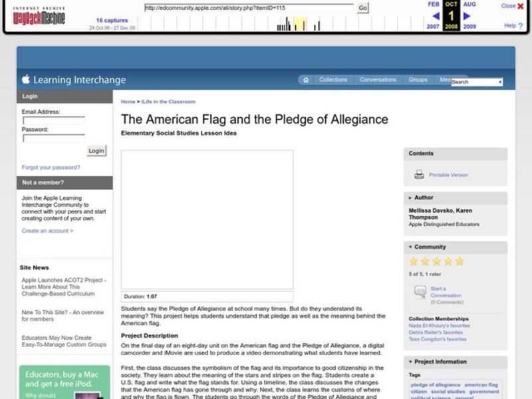Screen dimensions: 532x399
Task: Click the Start a Conversation speech bubble icon
Action: click(x=420, y=291)
